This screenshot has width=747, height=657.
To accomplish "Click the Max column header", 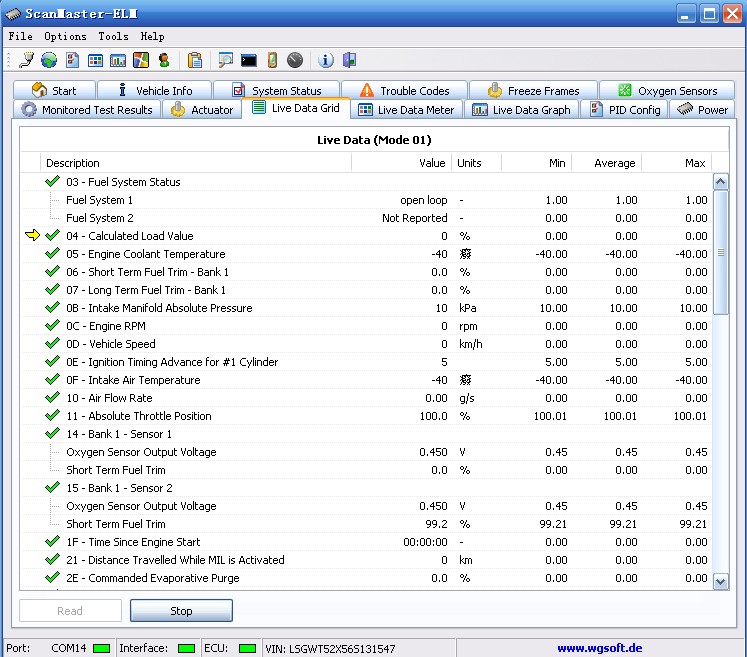I will click(x=676, y=163).
